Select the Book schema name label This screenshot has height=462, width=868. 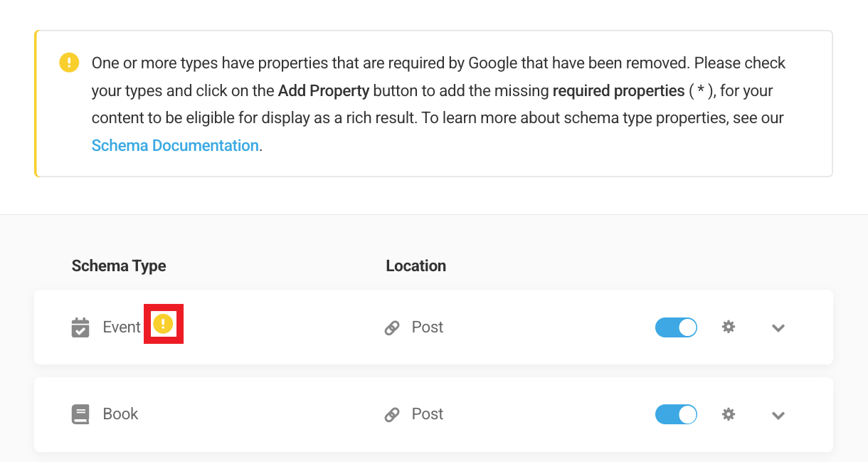tap(120, 414)
